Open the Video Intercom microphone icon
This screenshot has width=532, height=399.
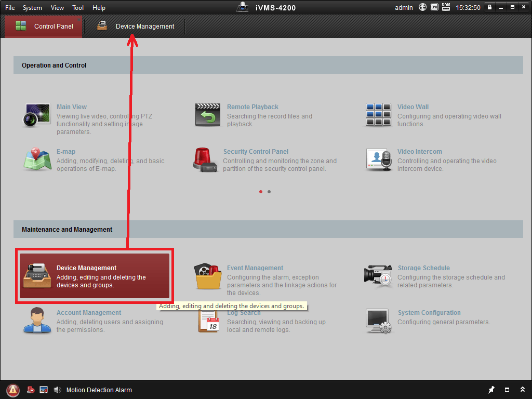(379, 159)
